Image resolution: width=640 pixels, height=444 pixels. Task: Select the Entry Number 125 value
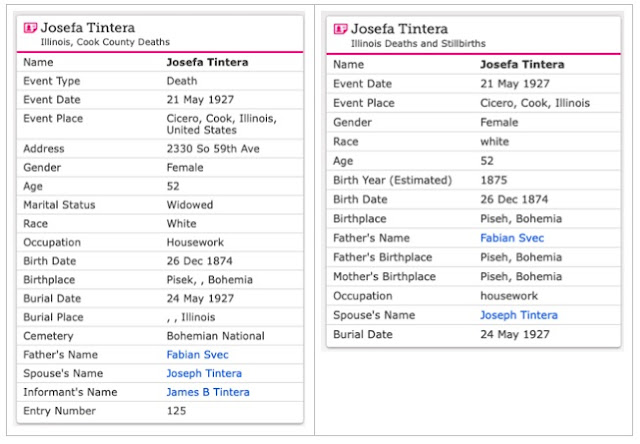(176, 412)
